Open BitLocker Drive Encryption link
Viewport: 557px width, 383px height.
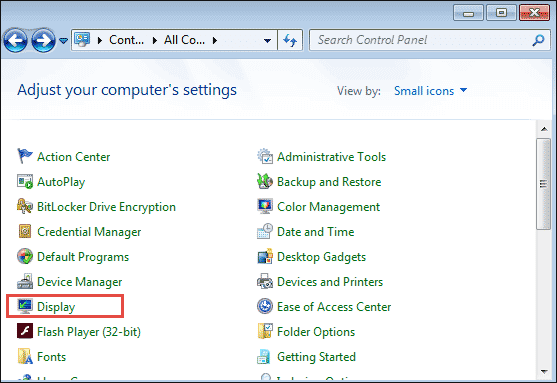point(106,207)
